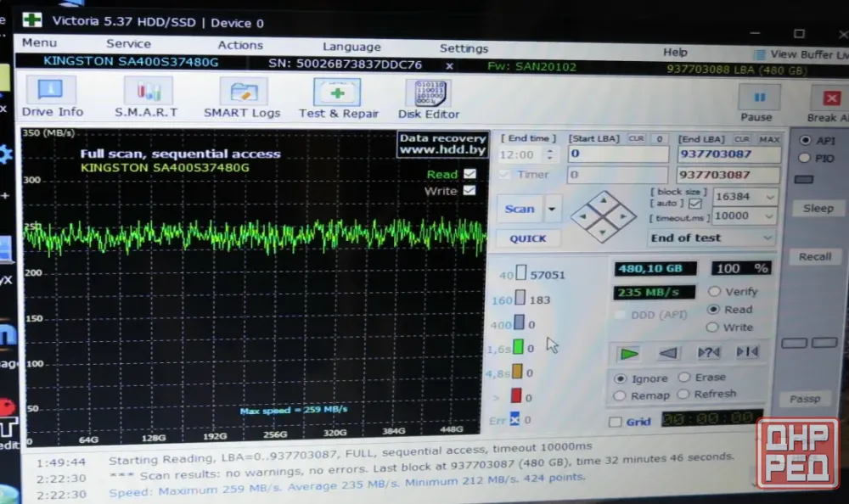Click the red slow block color indicator

[x=516, y=395]
